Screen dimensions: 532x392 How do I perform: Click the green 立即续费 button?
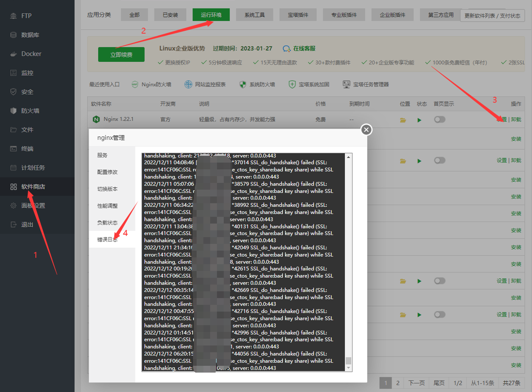[x=122, y=55]
